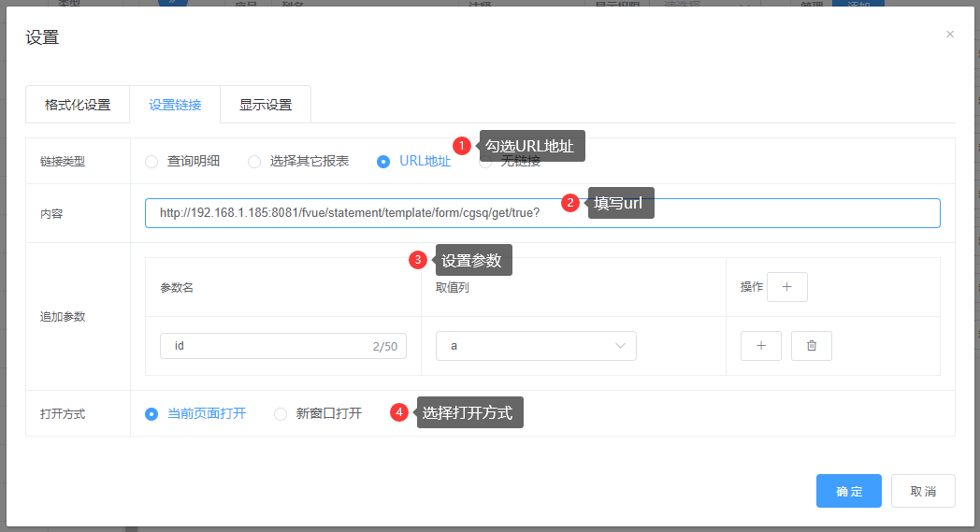Screen dimensions: 980x532
Task: Select the 查询明细 link type radio
Action: 151,162
